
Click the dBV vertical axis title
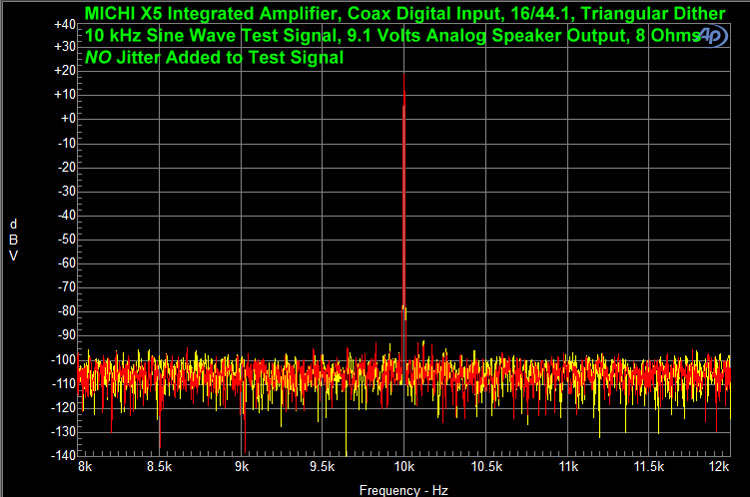13,239
